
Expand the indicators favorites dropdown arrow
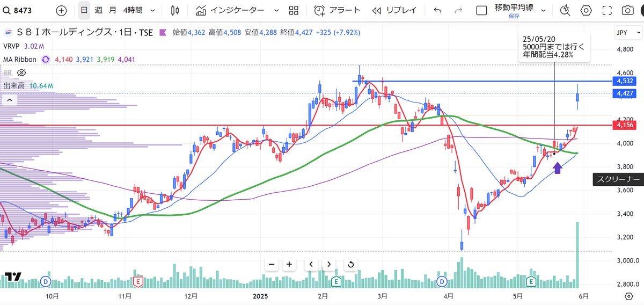(x=276, y=10)
